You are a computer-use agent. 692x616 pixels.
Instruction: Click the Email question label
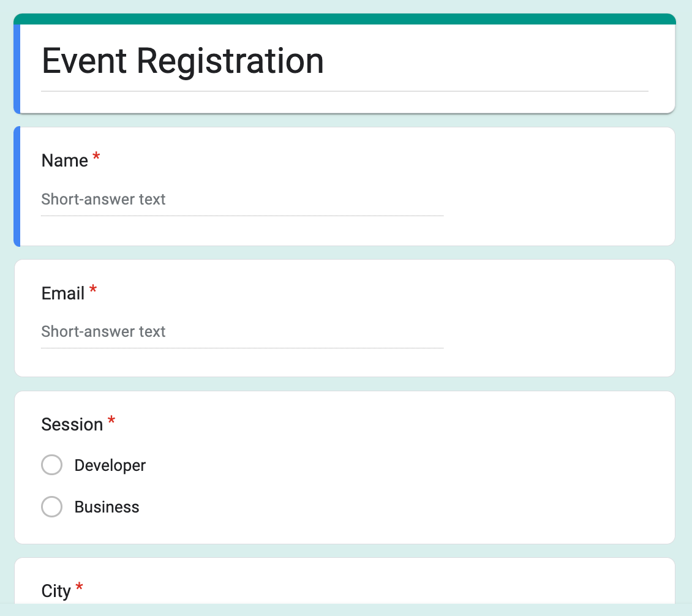point(62,293)
